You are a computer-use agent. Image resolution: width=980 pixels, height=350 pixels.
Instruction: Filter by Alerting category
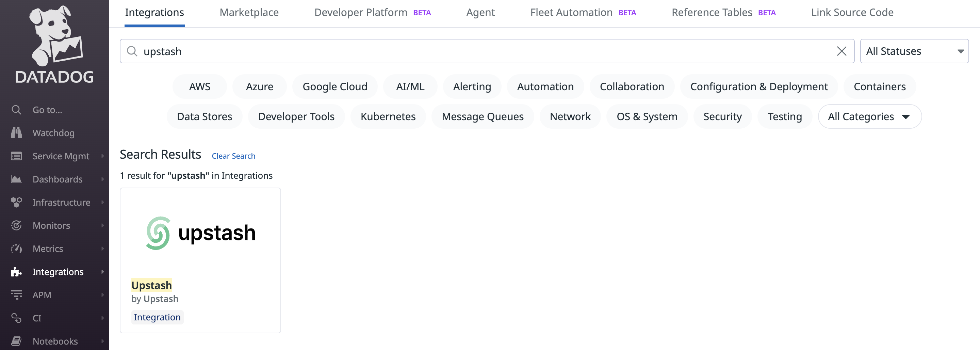coord(472,86)
